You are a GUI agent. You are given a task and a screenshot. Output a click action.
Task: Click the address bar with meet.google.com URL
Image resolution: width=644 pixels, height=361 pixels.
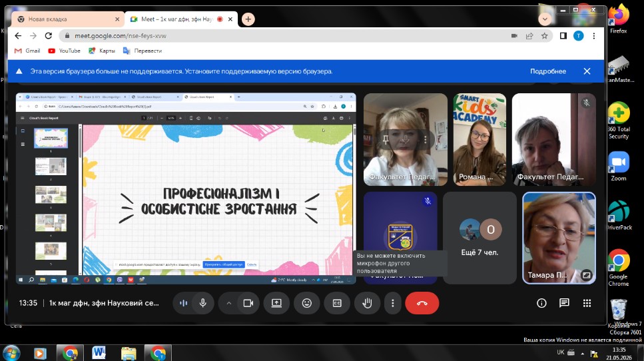[x=288, y=36]
